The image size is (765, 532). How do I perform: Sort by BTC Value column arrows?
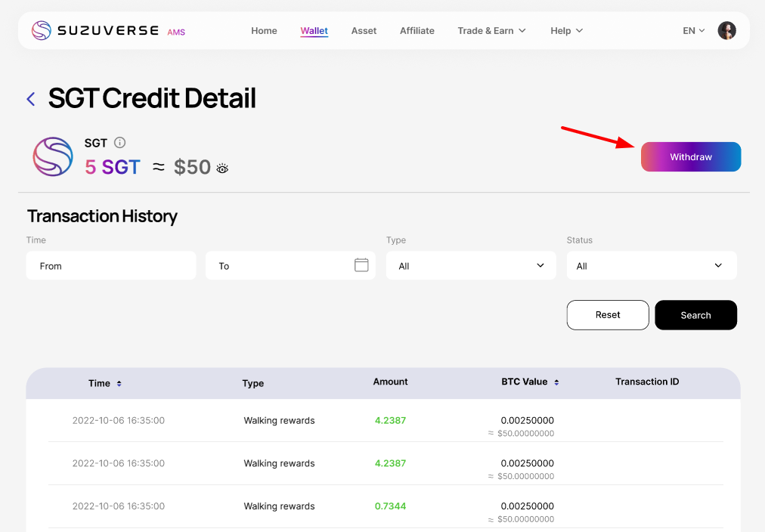click(x=556, y=382)
